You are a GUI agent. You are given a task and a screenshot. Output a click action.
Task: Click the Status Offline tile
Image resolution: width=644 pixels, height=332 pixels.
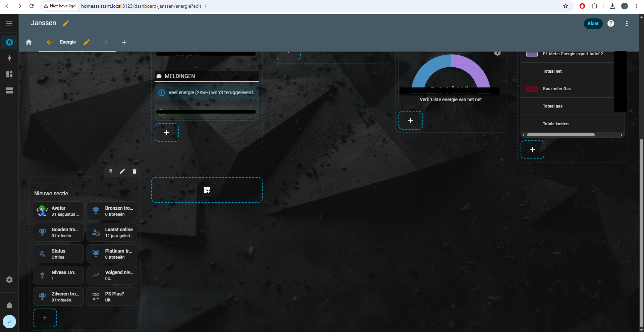point(58,254)
